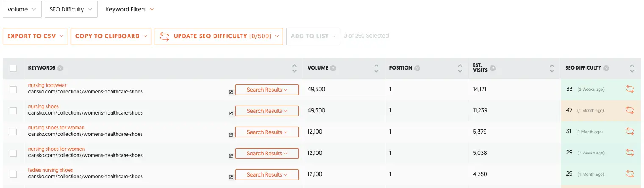The height and width of the screenshot is (188, 644).
Task: Open external link icon for nursing footwear
Action: pyautogui.click(x=230, y=92)
